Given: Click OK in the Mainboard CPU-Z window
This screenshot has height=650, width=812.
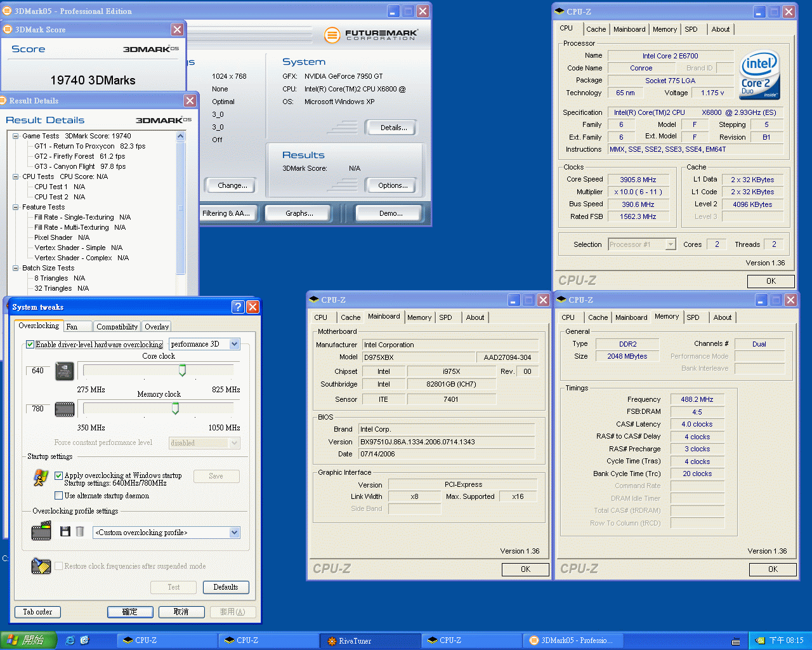Looking at the screenshot, I should point(525,569).
